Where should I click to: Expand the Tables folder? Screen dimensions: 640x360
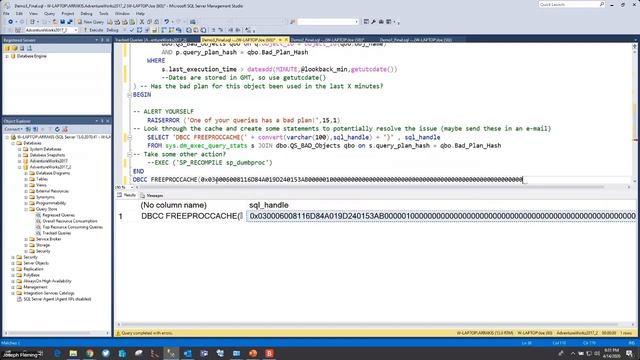click(26, 179)
